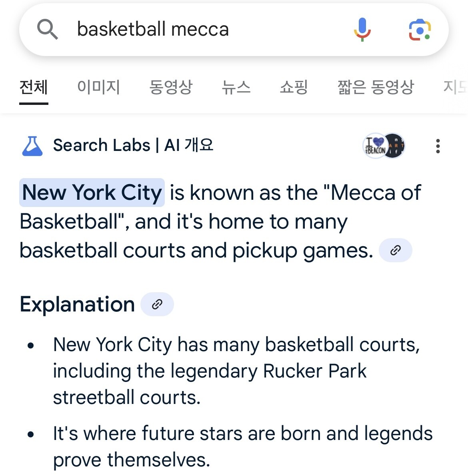Open the "I love Beacon" source thumbnail

tap(375, 146)
